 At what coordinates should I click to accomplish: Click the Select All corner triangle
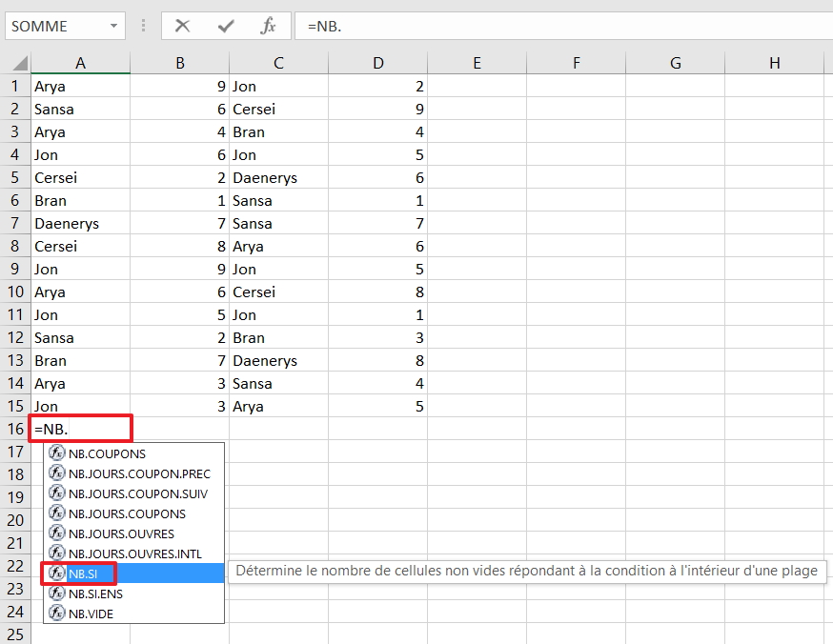19,64
